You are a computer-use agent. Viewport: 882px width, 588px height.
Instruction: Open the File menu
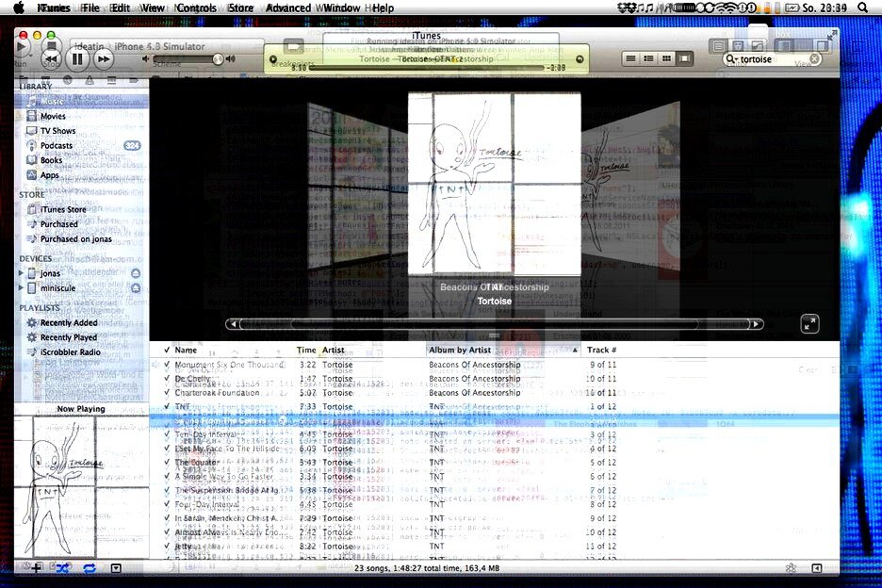[90, 8]
